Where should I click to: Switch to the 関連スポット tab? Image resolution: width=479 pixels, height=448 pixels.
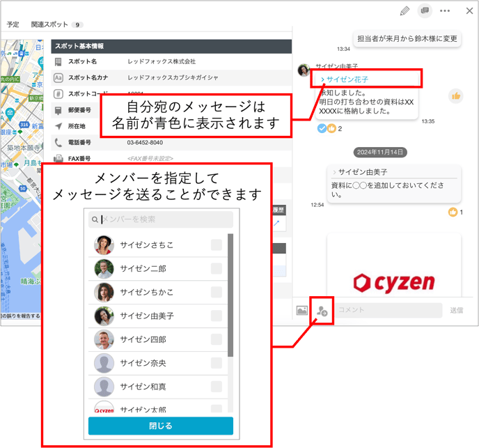point(57,24)
